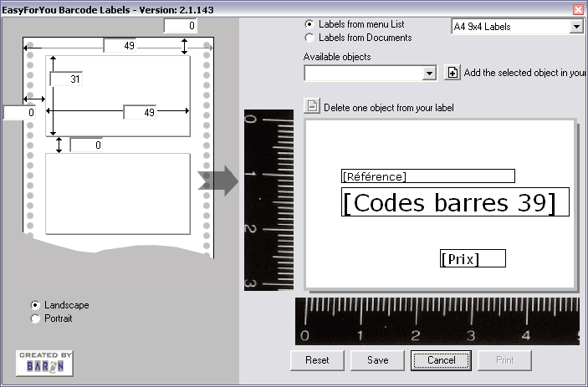Viewport: 588px width, 387px height.
Task: Click the add selected object plus icon
Action: (453, 73)
